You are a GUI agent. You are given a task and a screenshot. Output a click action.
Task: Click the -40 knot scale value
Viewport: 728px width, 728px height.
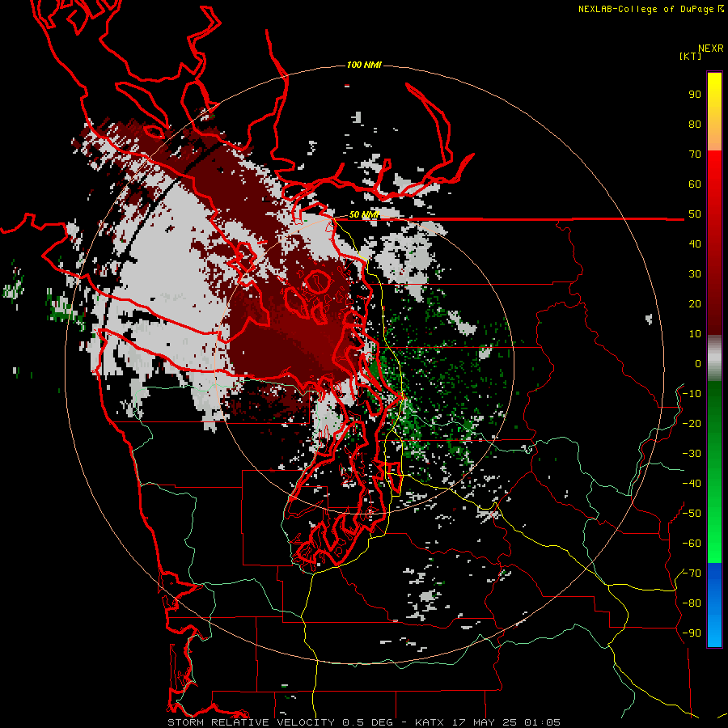tap(692, 484)
